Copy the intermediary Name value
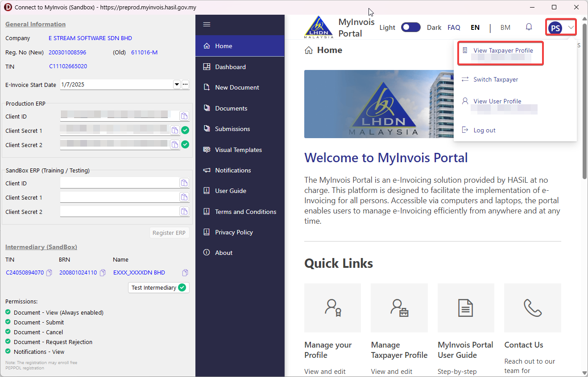The width and height of the screenshot is (588, 377). tap(185, 273)
